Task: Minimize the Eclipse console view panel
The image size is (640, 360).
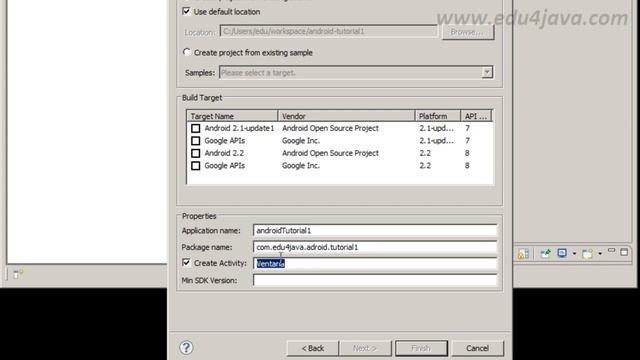Action: coord(611,251)
